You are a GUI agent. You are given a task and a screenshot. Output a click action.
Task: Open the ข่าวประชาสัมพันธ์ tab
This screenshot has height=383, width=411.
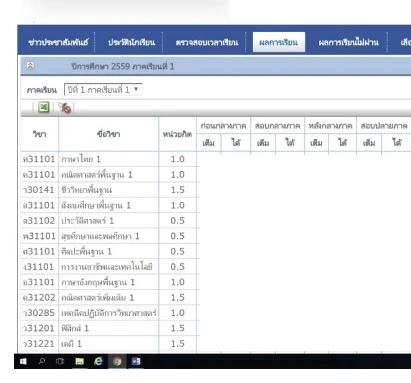pos(58,42)
